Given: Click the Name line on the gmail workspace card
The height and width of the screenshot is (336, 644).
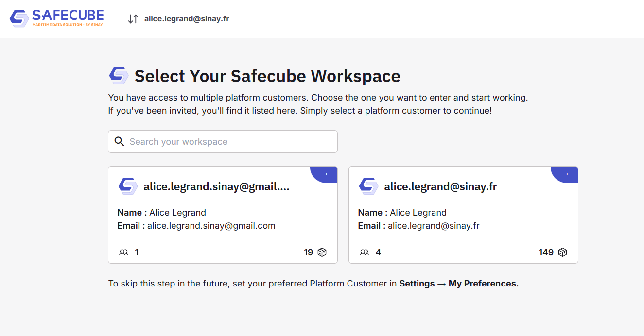Looking at the screenshot, I should click(162, 213).
